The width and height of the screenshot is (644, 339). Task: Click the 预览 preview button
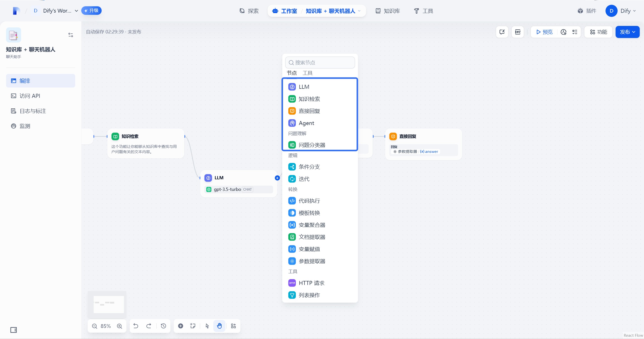[x=544, y=32]
